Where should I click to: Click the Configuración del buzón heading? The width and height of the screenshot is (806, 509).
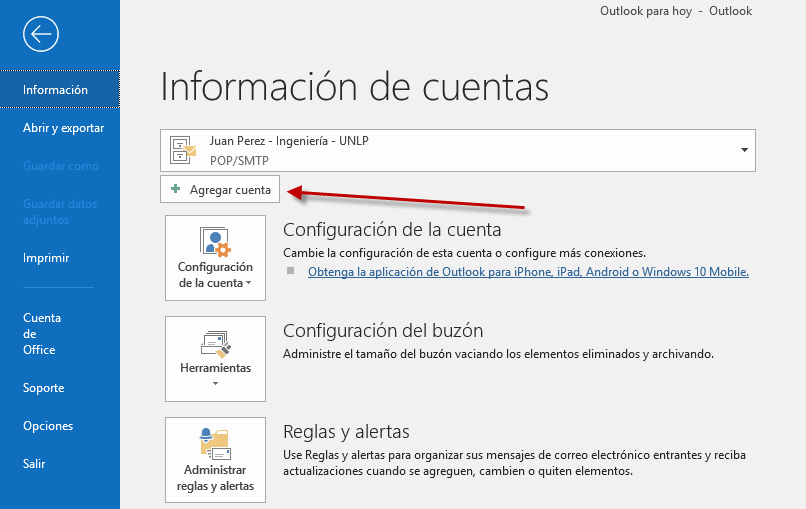tap(383, 331)
